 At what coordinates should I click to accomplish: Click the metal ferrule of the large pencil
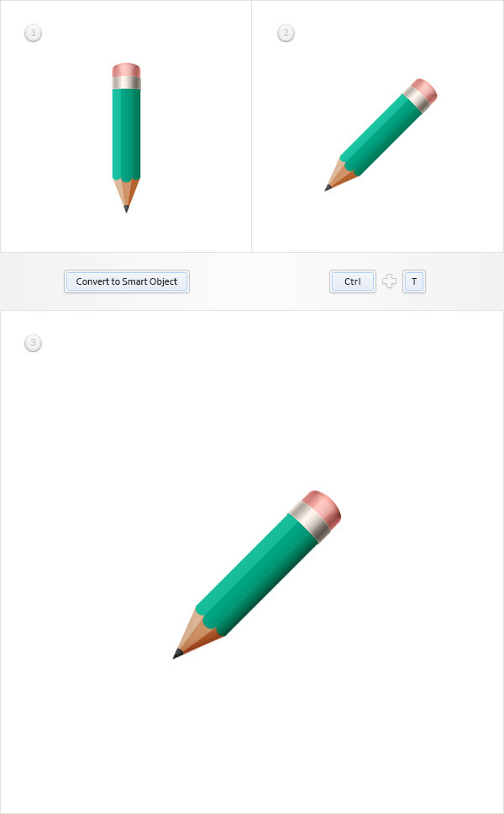(310, 522)
